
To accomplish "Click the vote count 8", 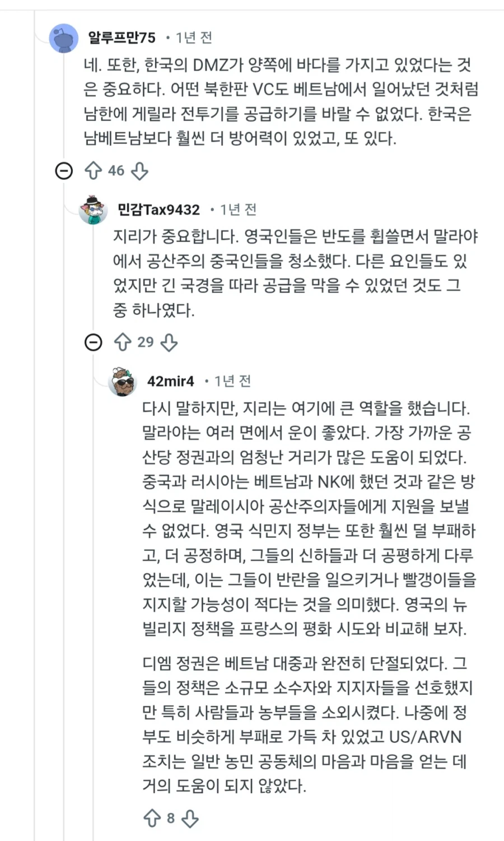I will 171,819.
